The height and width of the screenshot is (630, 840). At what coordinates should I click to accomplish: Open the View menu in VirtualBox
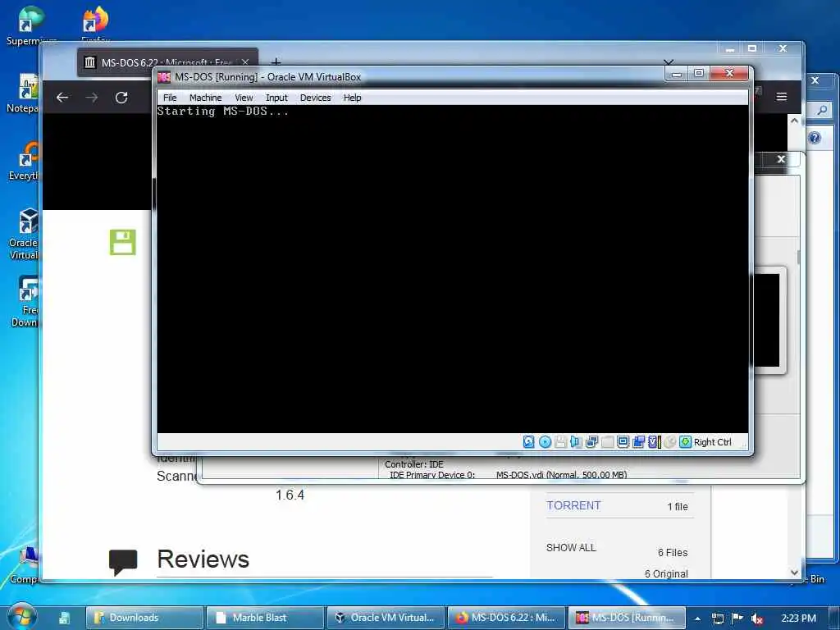point(244,98)
